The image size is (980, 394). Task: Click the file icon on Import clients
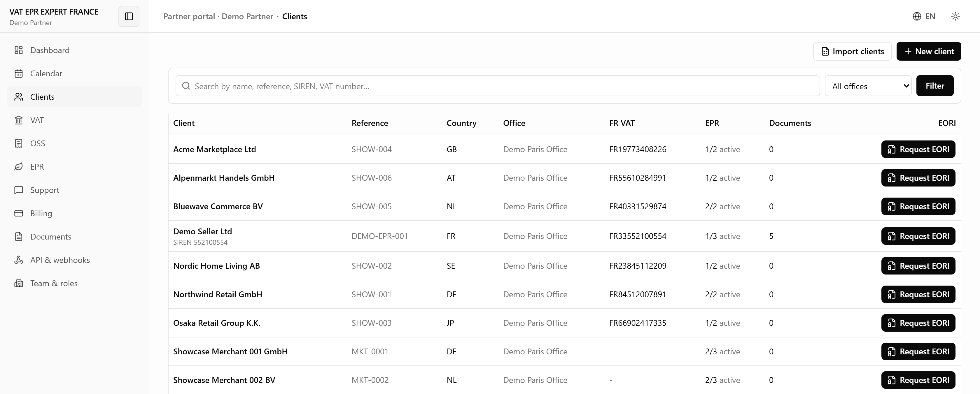(x=825, y=51)
